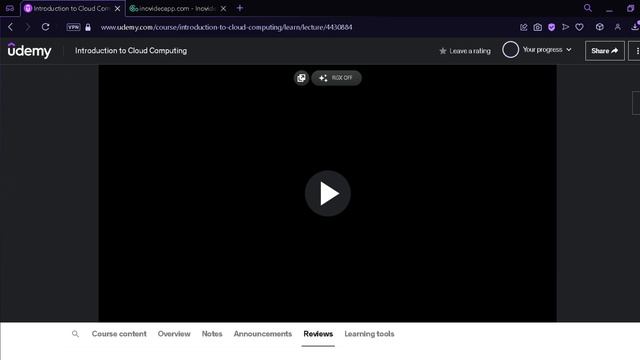Click the send flow arrow icon
The width and height of the screenshot is (640, 360).
(x=565, y=27)
